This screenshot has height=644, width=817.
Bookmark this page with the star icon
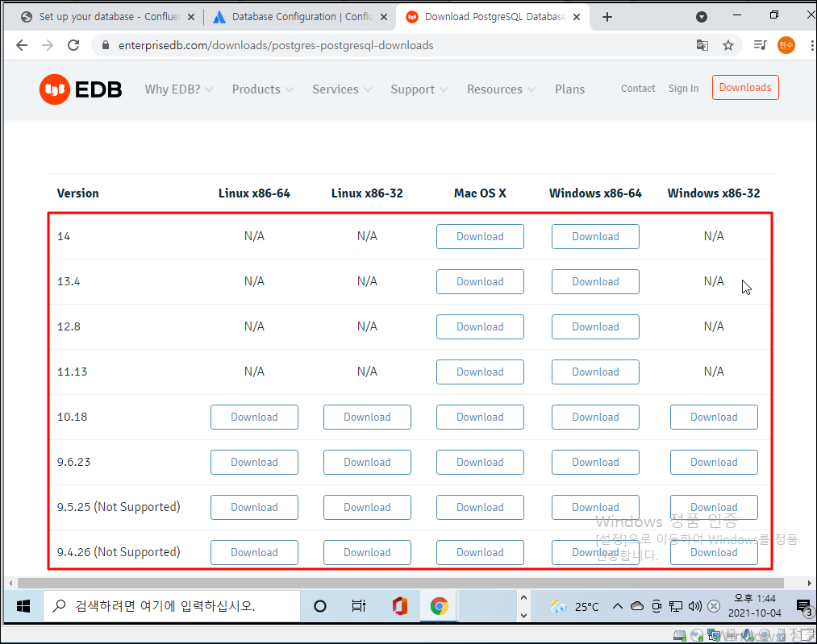coord(728,45)
